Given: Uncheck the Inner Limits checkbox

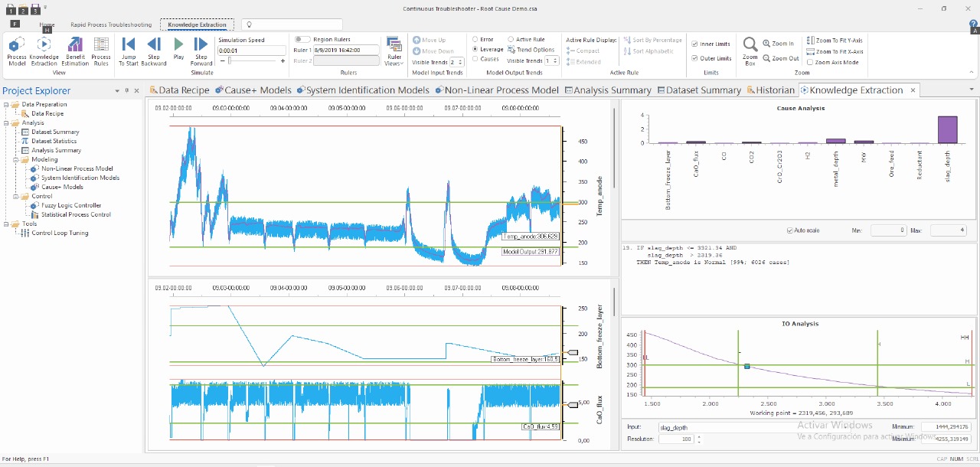Looking at the screenshot, I should [x=694, y=44].
